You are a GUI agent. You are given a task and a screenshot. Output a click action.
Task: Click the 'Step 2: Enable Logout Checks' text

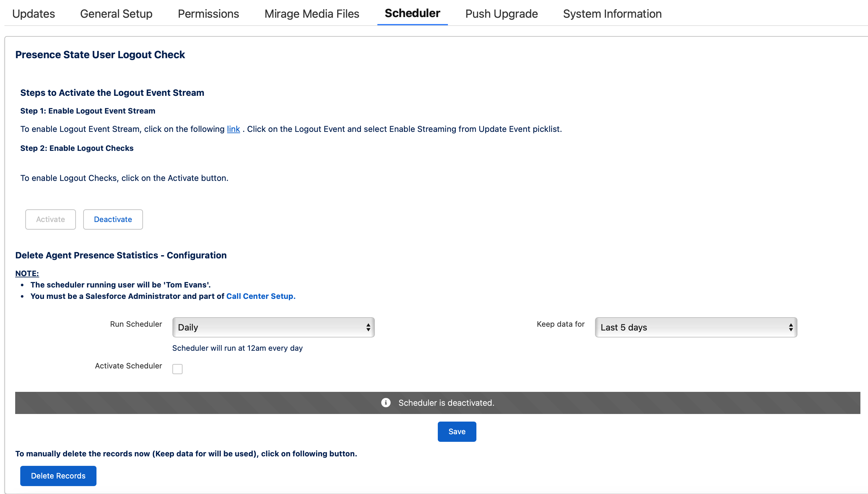77,148
